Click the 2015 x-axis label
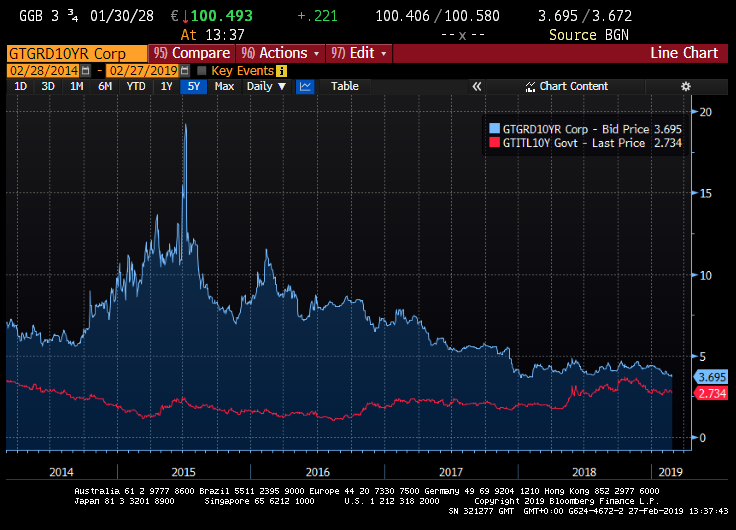Viewport: 736px width, 530px height. click(x=184, y=472)
